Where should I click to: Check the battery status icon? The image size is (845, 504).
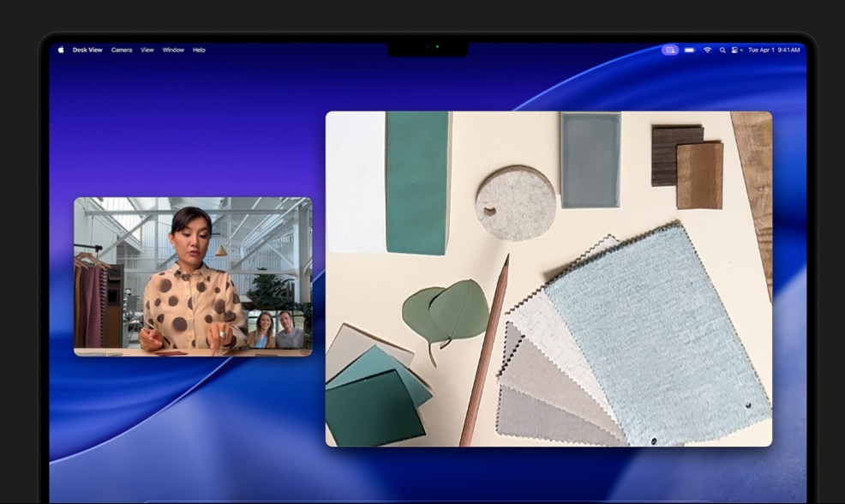(x=689, y=50)
